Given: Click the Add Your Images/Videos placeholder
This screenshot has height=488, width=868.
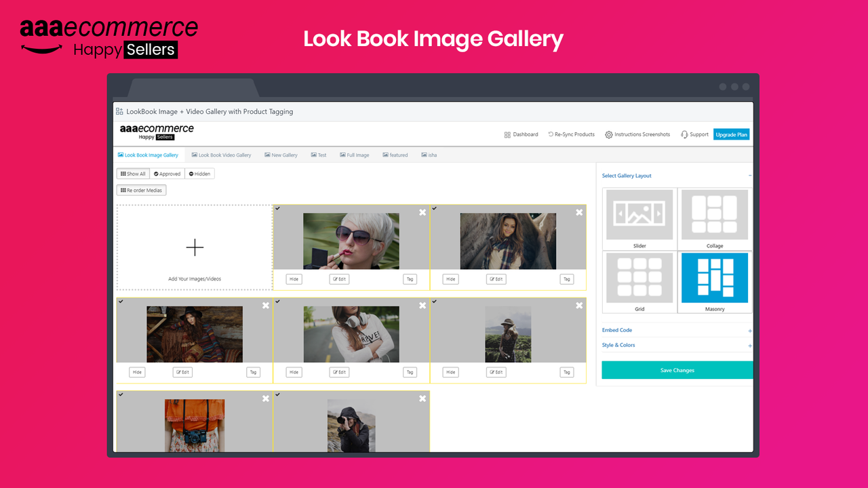Looking at the screenshot, I should pyautogui.click(x=194, y=247).
